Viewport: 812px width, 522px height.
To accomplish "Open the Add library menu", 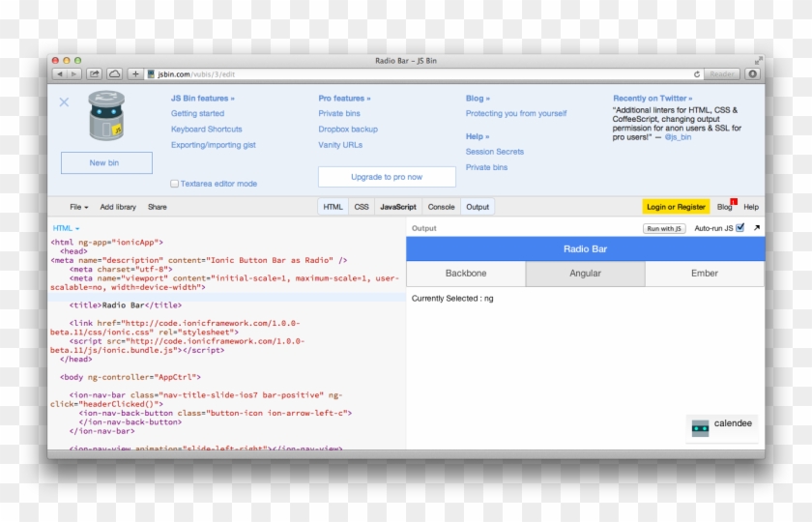I will 118,207.
